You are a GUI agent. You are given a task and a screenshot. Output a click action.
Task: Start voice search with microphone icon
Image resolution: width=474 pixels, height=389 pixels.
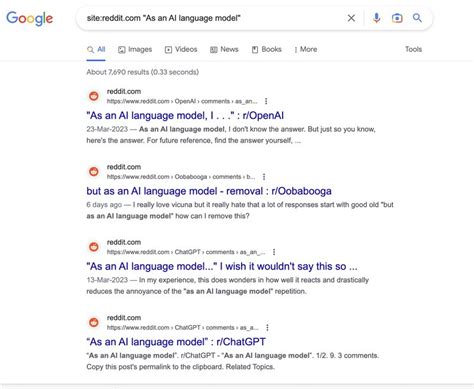coord(376,18)
